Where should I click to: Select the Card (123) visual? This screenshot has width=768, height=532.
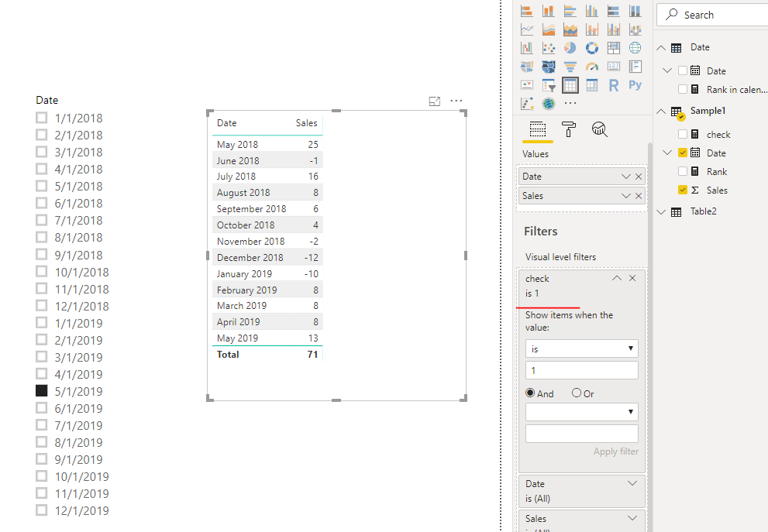point(613,67)
